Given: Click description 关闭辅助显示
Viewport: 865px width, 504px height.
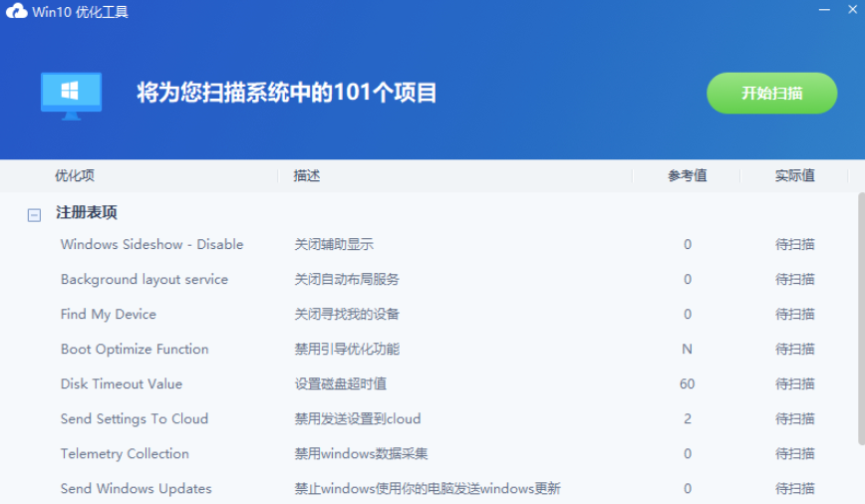Looking at the screenshot, I should point(334,244).
